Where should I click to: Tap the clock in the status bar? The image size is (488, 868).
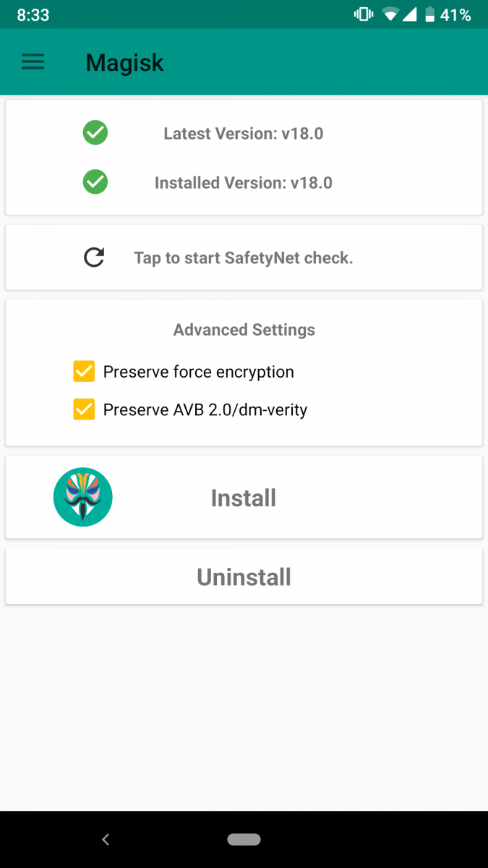33,14
